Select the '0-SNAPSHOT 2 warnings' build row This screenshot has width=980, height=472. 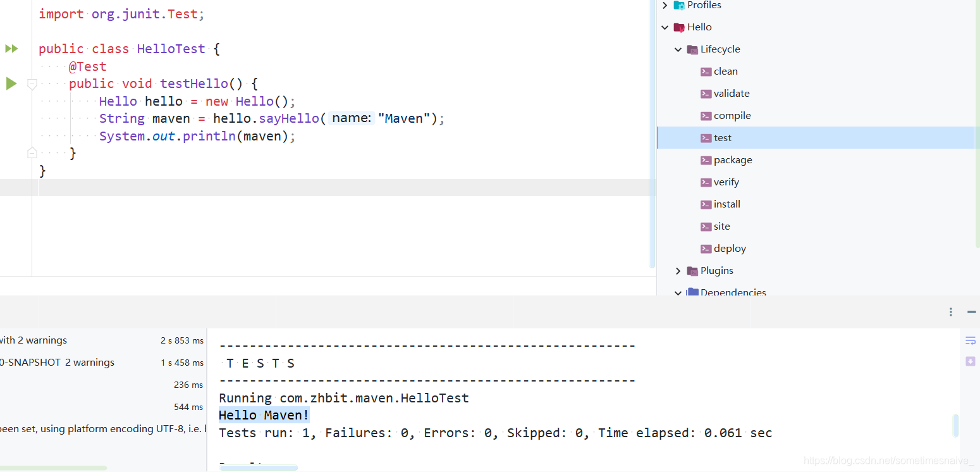pos(103,363)
